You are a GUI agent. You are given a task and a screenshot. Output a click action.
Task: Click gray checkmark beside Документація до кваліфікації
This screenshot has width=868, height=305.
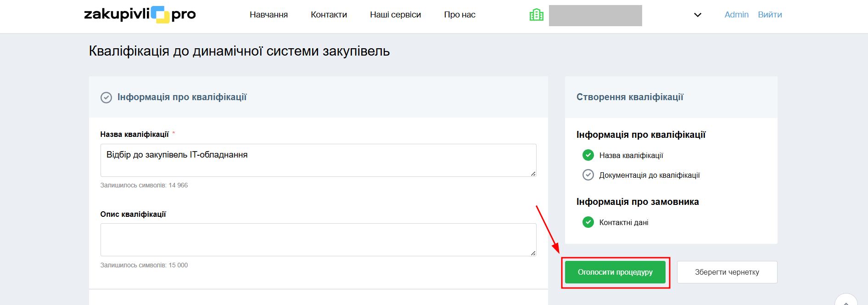588,175
